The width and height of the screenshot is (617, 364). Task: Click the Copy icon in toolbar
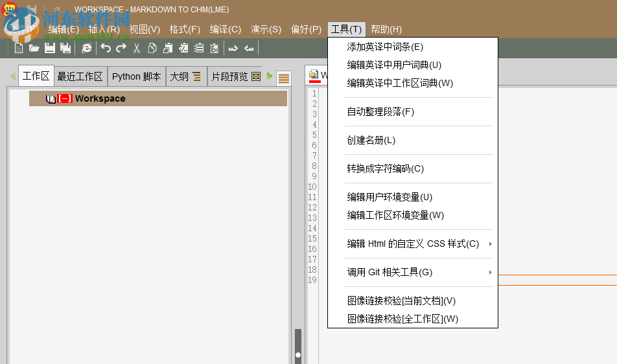coord(152,49)
